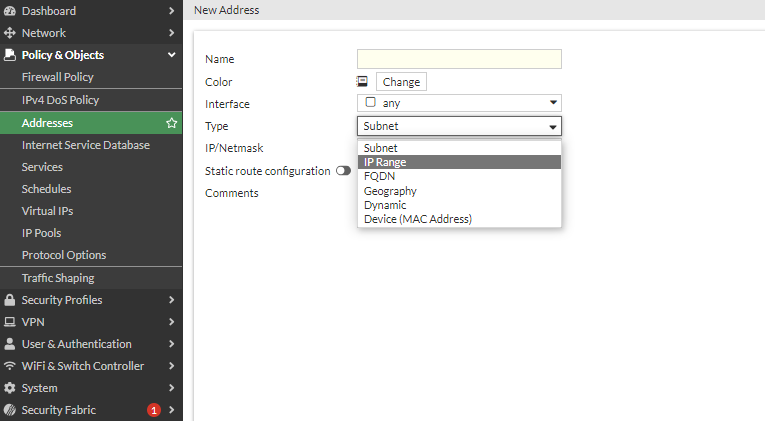This screenshot has width=765, height=421.
Task: Click the Security Profiles lock icon
Action: coord(10,300)
